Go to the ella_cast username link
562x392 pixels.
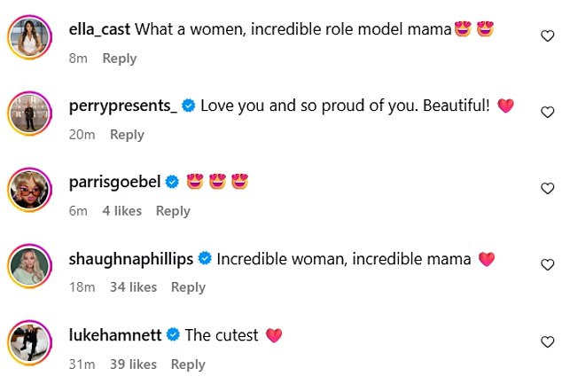tap(99, 29)
